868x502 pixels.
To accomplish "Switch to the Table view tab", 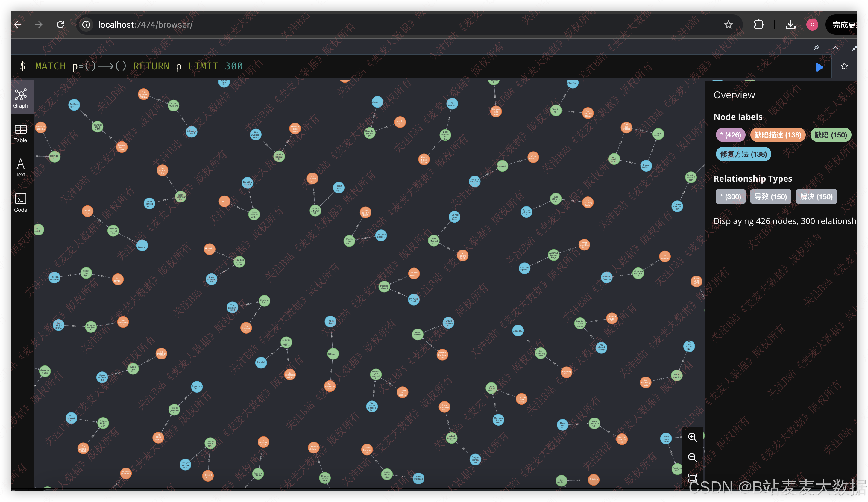I will 21,133.
